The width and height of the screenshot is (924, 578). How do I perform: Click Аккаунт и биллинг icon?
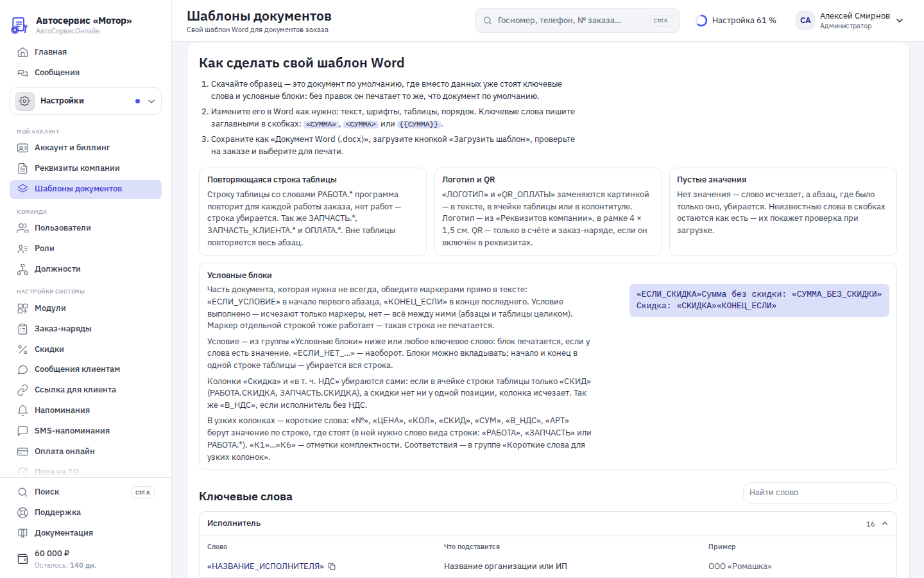[22, 148]
